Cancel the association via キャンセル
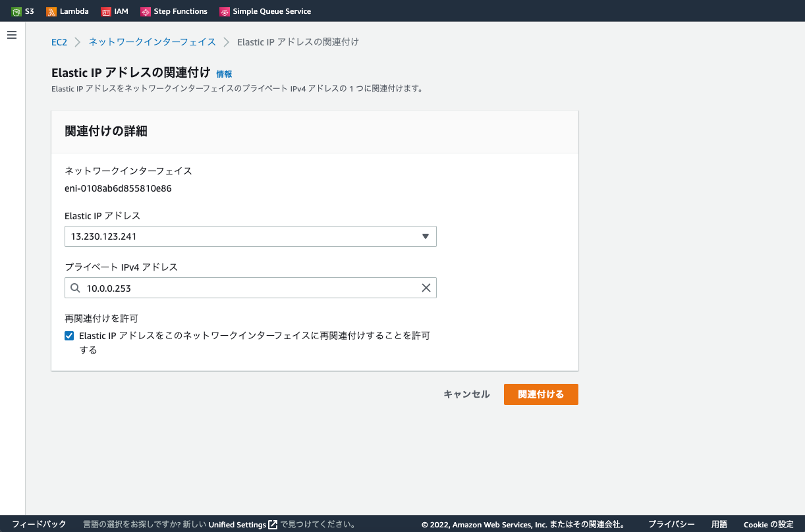The width and height of the screenshot is (805, 532). (466, 394)
